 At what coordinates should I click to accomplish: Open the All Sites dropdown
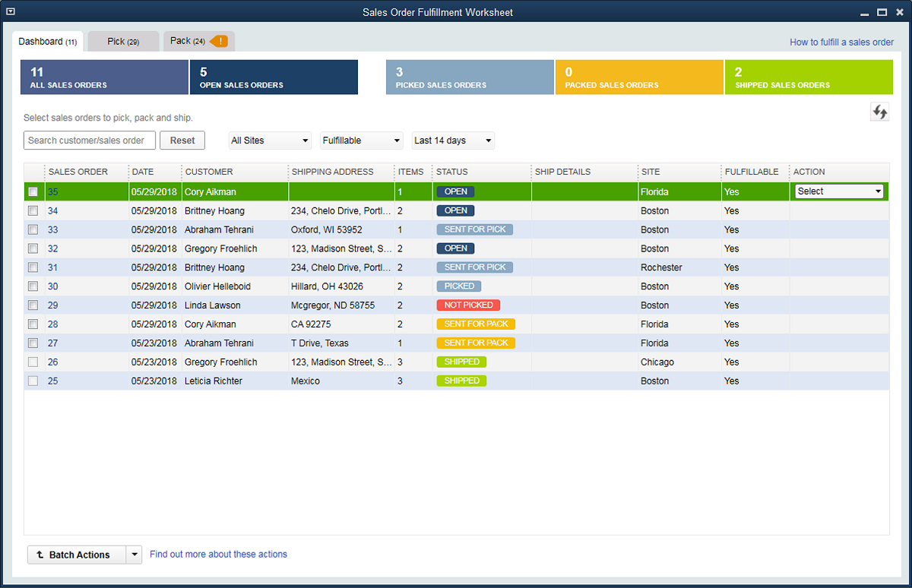[270, 141]
